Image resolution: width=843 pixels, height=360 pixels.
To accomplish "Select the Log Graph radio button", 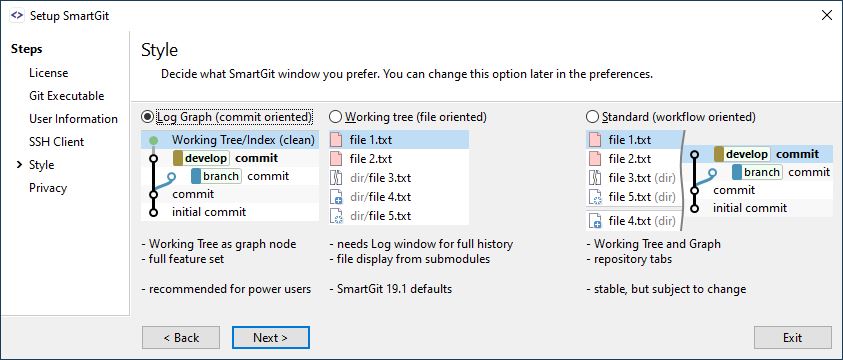I will [x=146, y=117].
